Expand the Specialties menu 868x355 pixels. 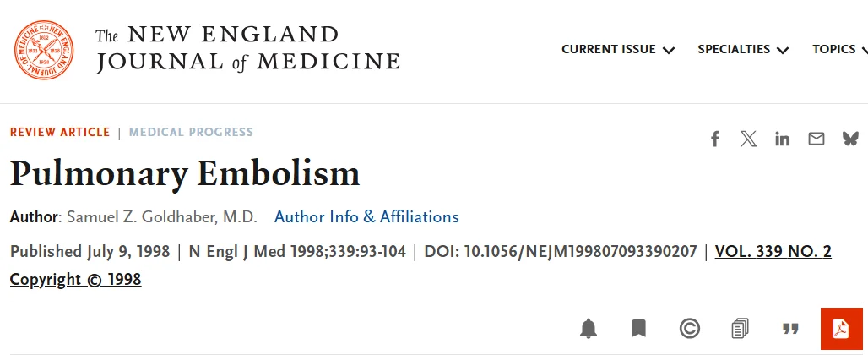[743, 50]
